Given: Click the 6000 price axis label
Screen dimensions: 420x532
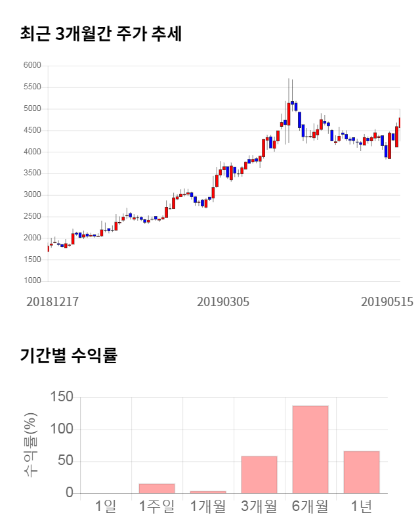Looking at the screenshot, I should 32,66.
